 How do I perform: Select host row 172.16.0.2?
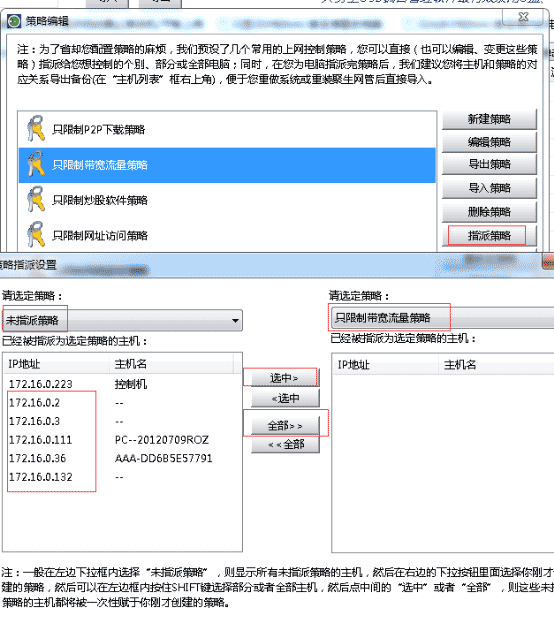pyautogui.click(x=122, y=402)
